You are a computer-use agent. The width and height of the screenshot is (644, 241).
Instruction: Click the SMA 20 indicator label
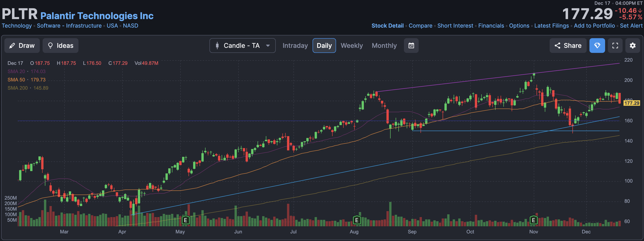pos(16,72)
